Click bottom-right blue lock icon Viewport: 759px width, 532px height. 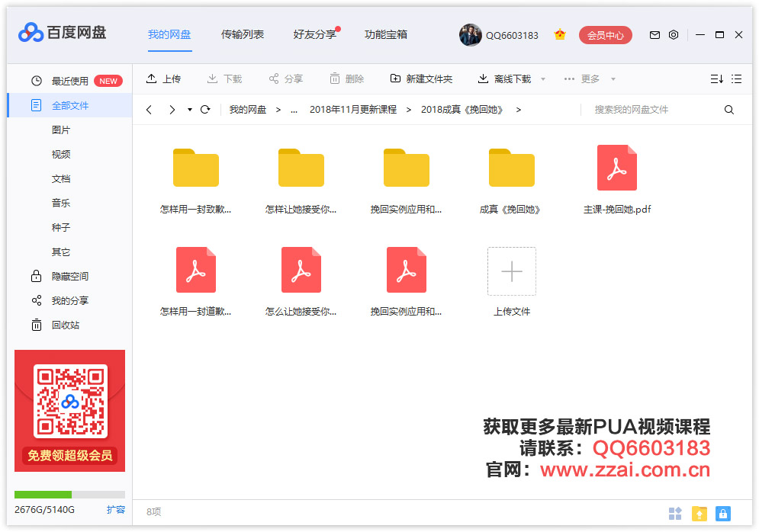pos(722,513)
